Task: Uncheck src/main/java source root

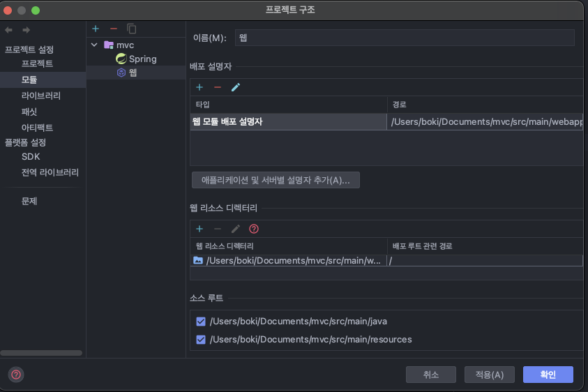Action: point(201,322)
